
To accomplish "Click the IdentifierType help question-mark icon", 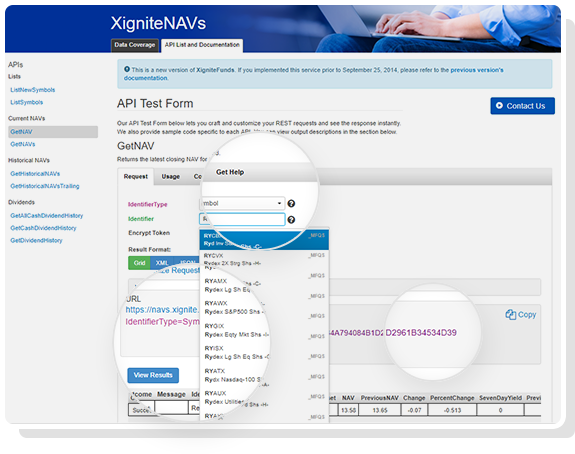I will [291, 204].
